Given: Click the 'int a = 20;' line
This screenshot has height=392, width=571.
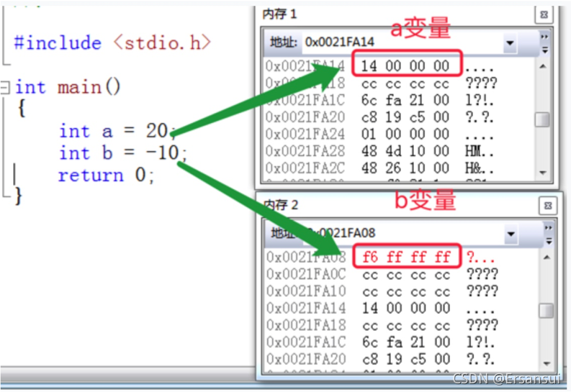Looking at the screenshot, I should click(x=118, y=131).
